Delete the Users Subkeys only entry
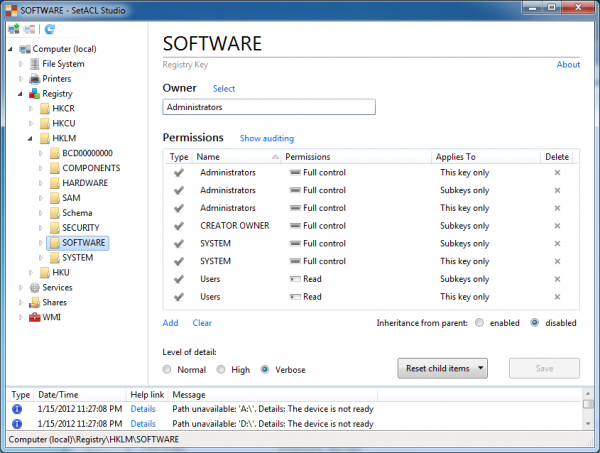 (x=557, y=279)
